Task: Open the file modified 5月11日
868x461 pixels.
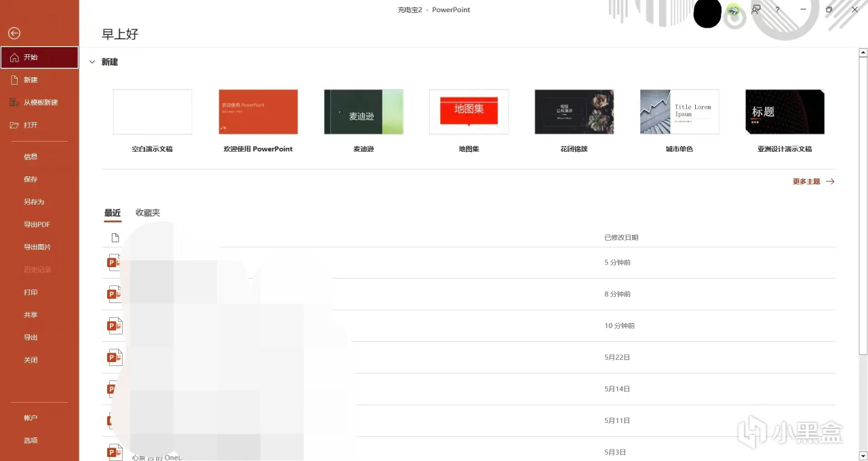Action: [469, 421]
